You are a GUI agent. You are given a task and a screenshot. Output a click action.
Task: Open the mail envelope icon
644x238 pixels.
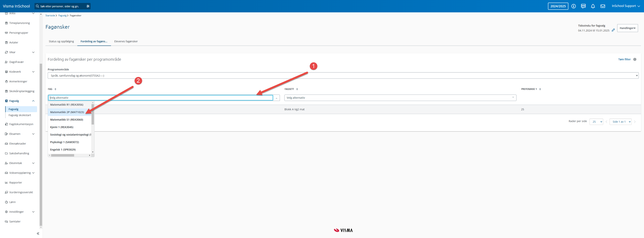(603, 6)
